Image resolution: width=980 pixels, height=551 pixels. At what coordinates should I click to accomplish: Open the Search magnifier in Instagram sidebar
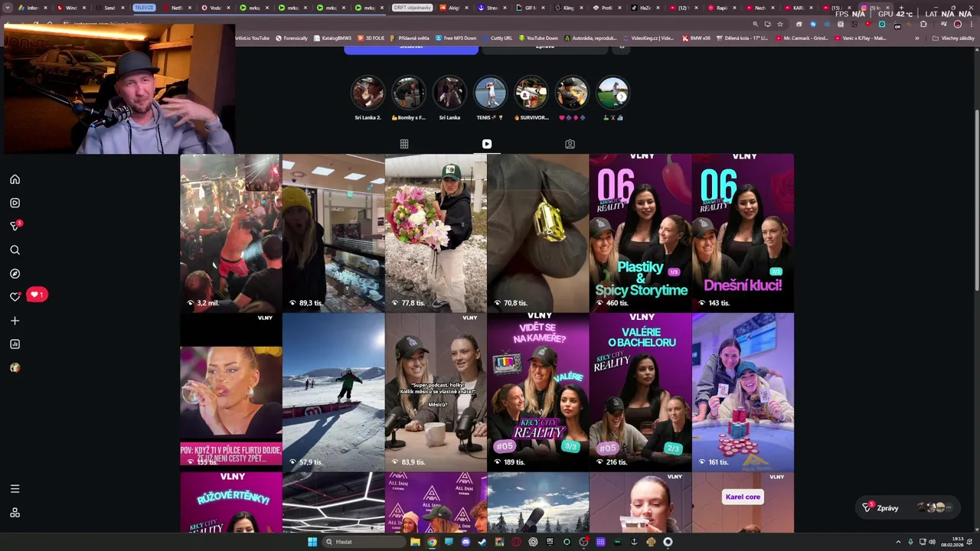click(x=15, y=250)
